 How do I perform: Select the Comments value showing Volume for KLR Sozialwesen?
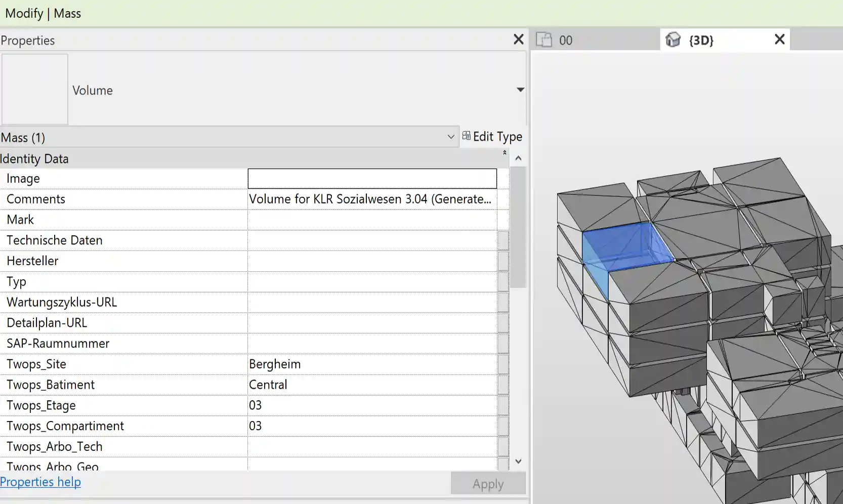click(371, 199)
